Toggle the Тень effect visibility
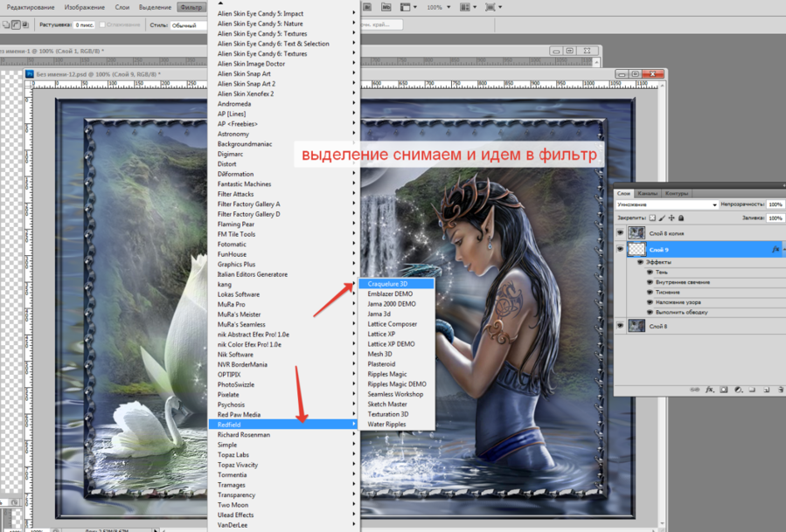786x532 pixels. pyautogui.click(x=650, y=272)
